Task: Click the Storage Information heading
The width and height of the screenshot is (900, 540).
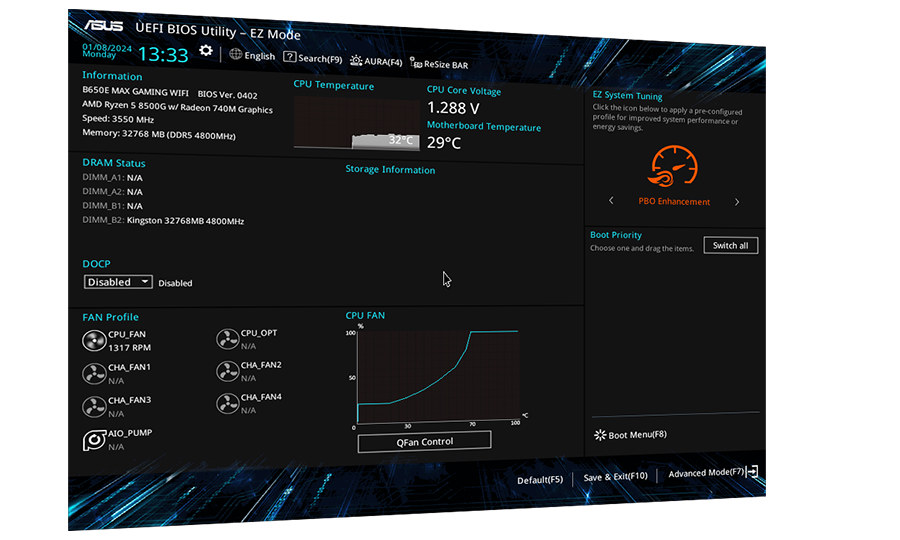Action: click(x=390, y=169)
